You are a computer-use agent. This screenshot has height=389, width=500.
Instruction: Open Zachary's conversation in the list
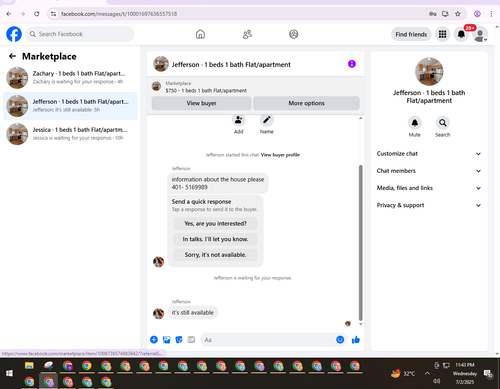pos(70,78)
